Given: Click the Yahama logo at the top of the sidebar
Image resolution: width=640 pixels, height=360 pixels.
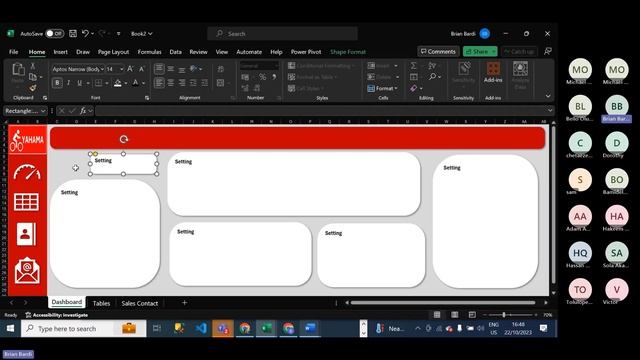Looking at the screenshot, I should click(x=27, y=140).
